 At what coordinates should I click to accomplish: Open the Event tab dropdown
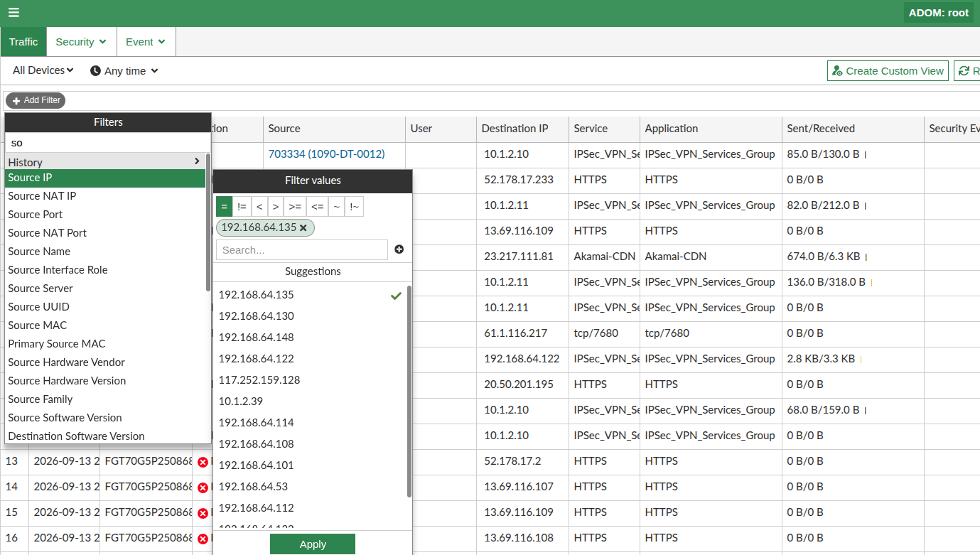click(146, 42)
